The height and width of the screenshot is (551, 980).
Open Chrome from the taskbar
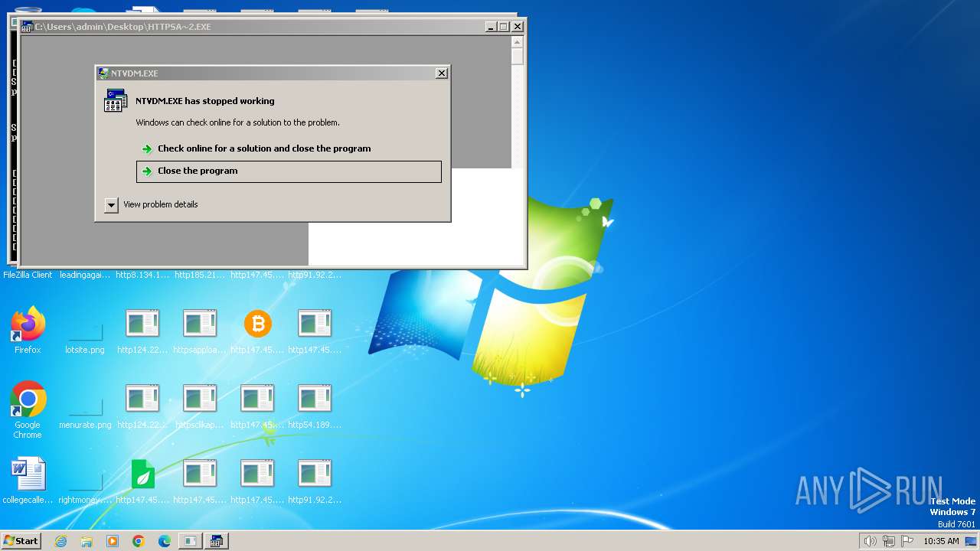(x=139, y=541)
